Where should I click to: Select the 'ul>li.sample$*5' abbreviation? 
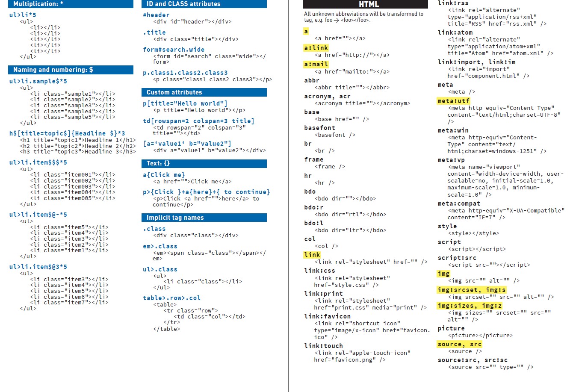point(38,81)
